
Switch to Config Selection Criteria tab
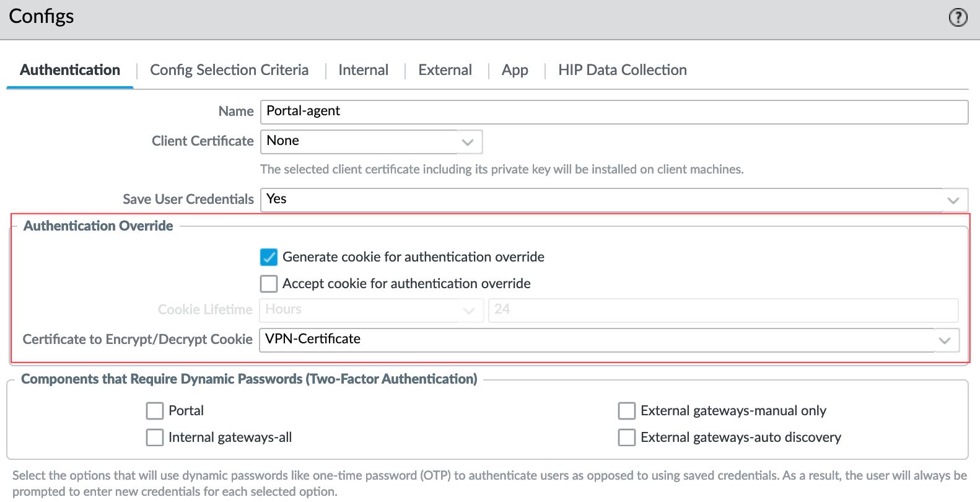point(229,70)
